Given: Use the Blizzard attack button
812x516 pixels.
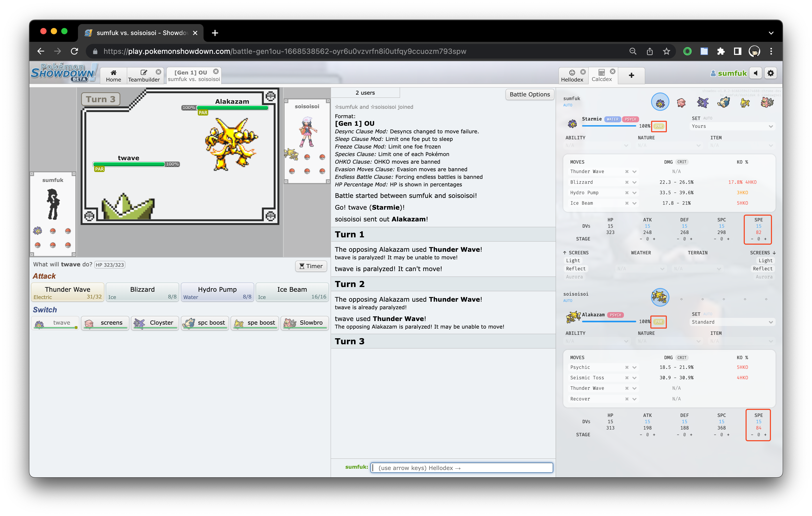Looking at the screenshot, I should (142, 292).
